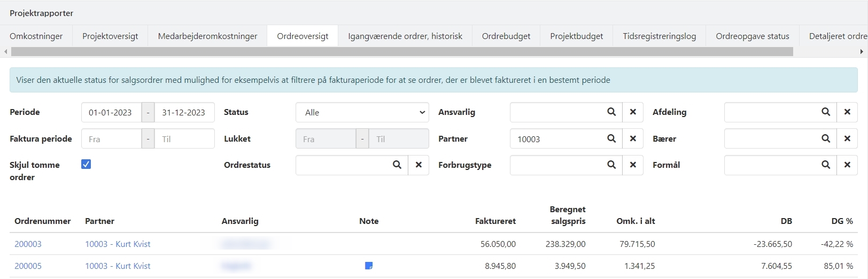The height and width of the screenshot is (279, 868).
Task: Click the Bærer search magnifier icon
Action: [826, 139]
